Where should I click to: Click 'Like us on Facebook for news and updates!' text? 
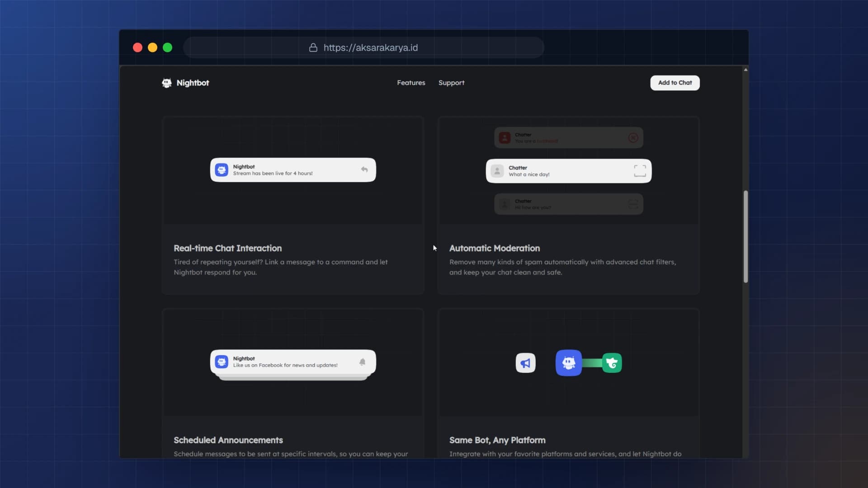point(285,365)
